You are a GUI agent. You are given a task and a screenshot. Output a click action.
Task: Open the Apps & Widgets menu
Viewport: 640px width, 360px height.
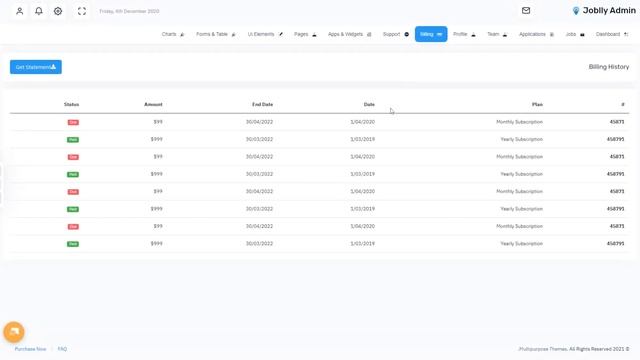[350, 34]
